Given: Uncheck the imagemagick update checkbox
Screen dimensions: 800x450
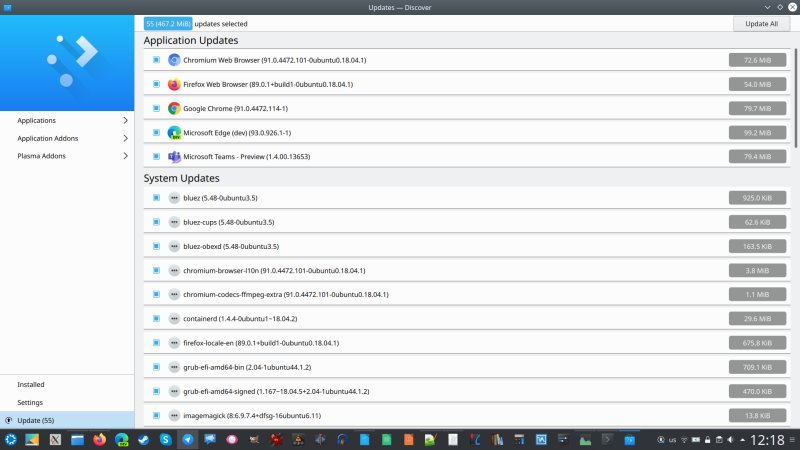Looking at the screenshot, I should click(156, 416).
